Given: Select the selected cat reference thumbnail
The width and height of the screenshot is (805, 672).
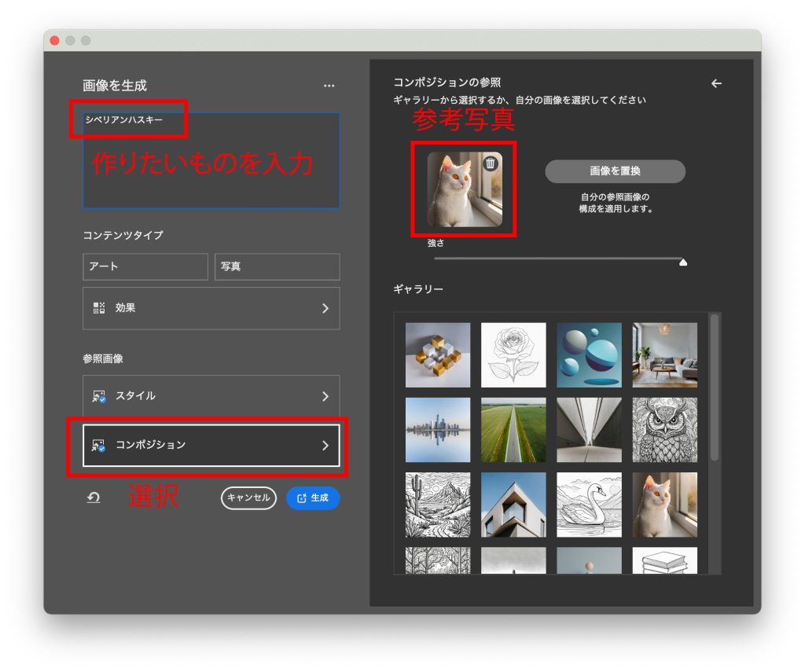Looking at the screenshot, I should click(465, 189).
